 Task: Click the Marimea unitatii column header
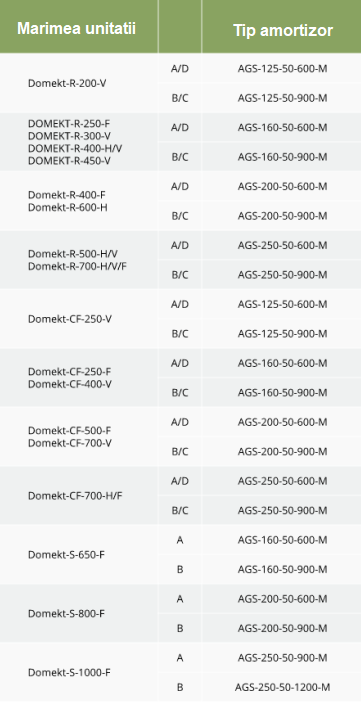coord(77,29)
